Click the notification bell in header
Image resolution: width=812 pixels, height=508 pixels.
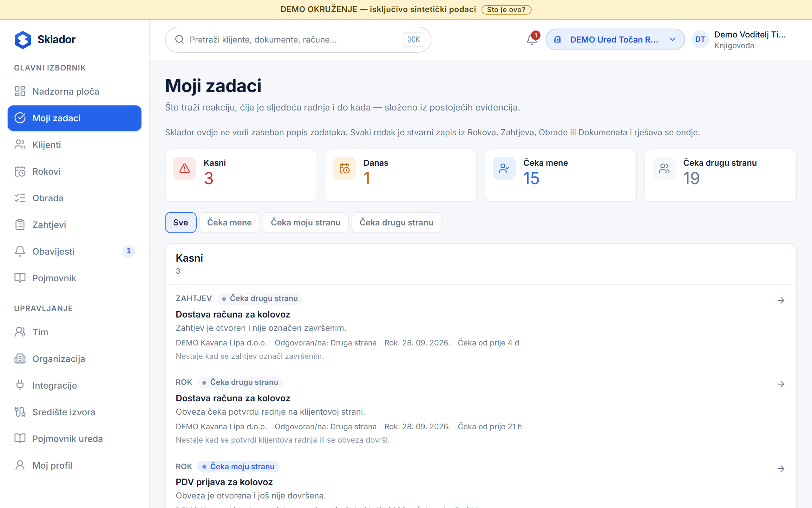coord(532,40)
